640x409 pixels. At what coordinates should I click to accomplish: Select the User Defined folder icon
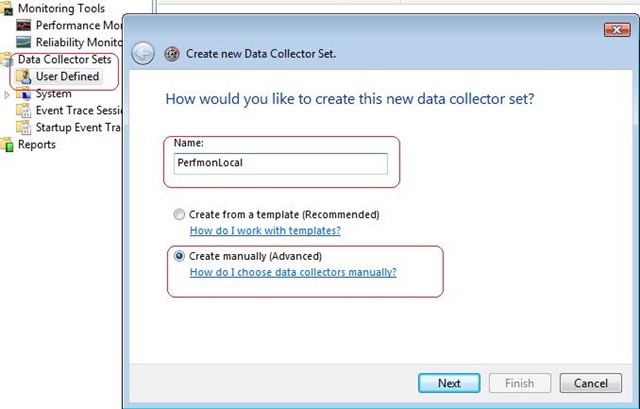point(25,77)
